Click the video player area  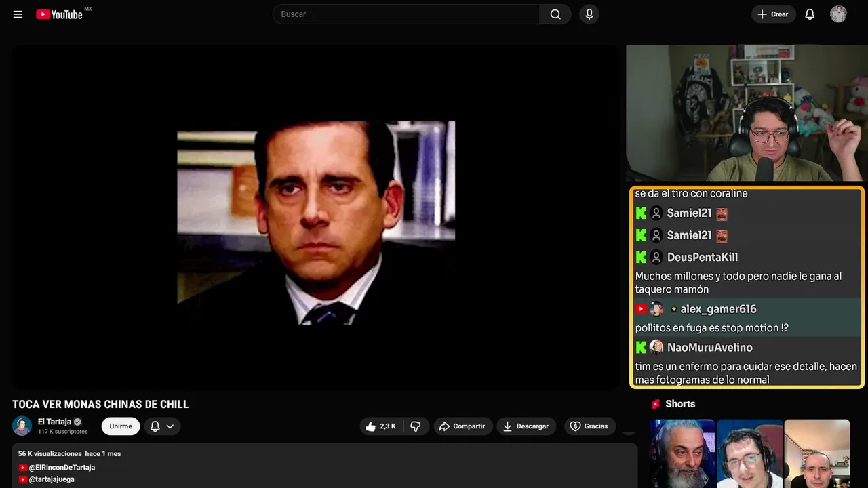click(x=315, y=217)
